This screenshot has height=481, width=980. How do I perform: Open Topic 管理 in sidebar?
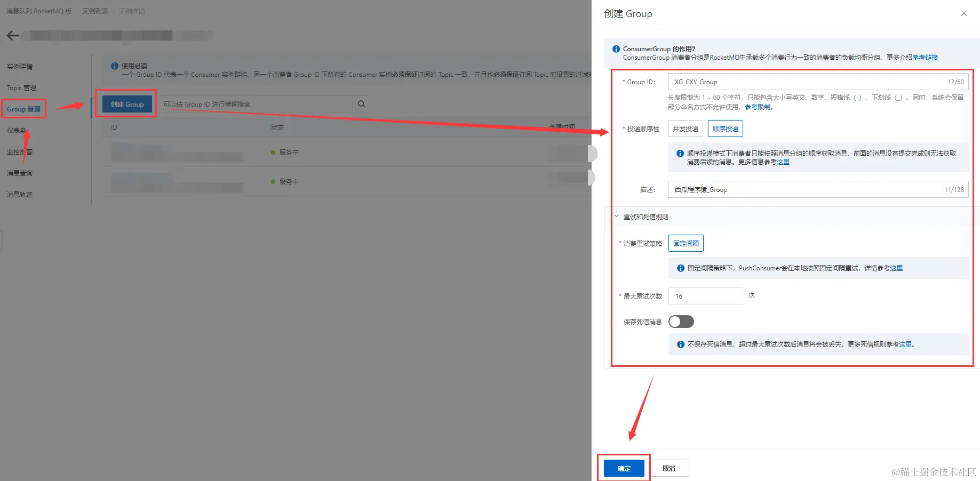click(22, 88)
